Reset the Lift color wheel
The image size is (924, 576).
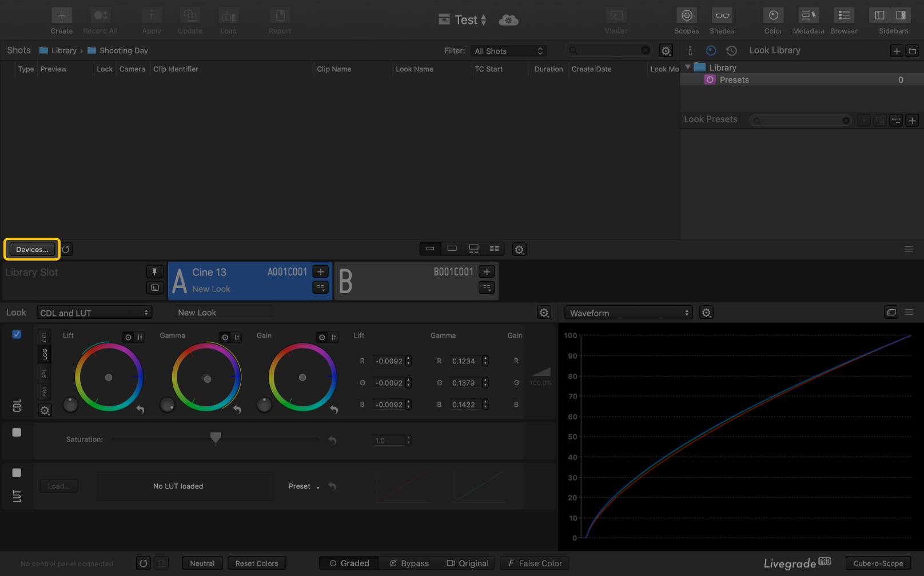tap(140, 409)
